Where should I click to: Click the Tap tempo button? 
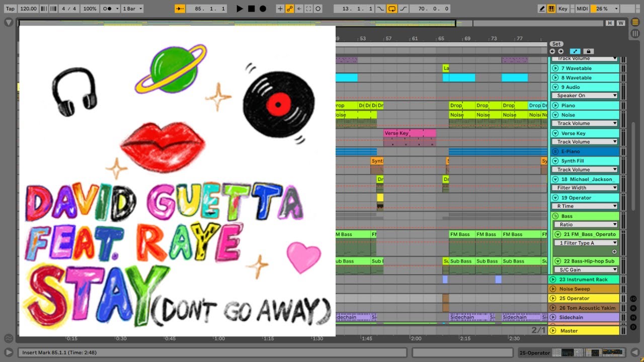pyautogui.click(x=10, y=9)
